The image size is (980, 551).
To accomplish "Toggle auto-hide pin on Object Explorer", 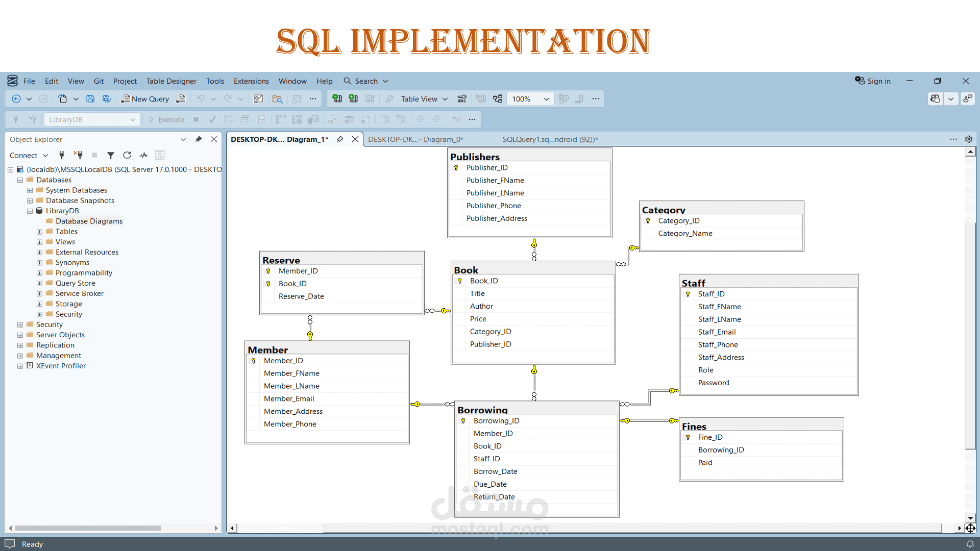I will pyautogui.click(x=199, y=139).
